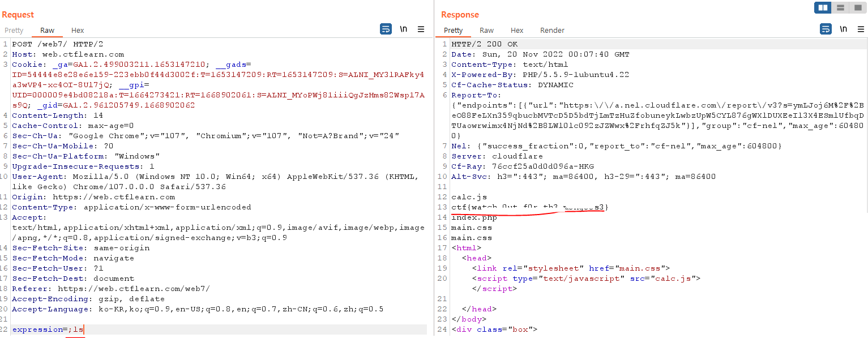Toggle word wrap icon in Response panel
Viewport: 868px width, 338px height.
pyautogui.click(x=826, y=29)
